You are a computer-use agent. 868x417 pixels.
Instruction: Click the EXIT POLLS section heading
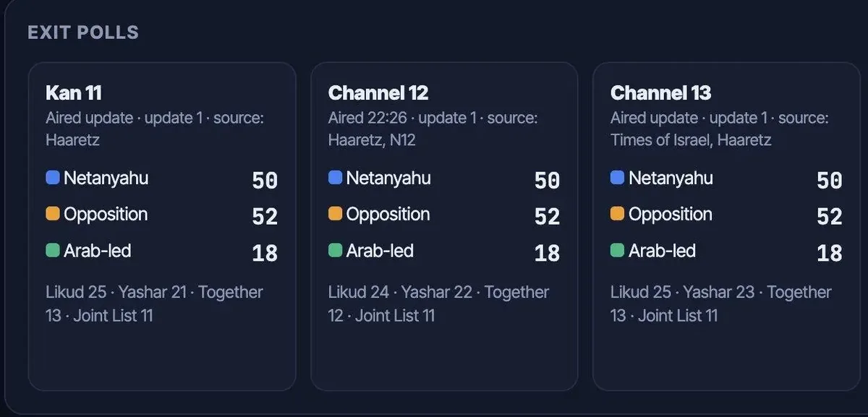coord(83,33)
